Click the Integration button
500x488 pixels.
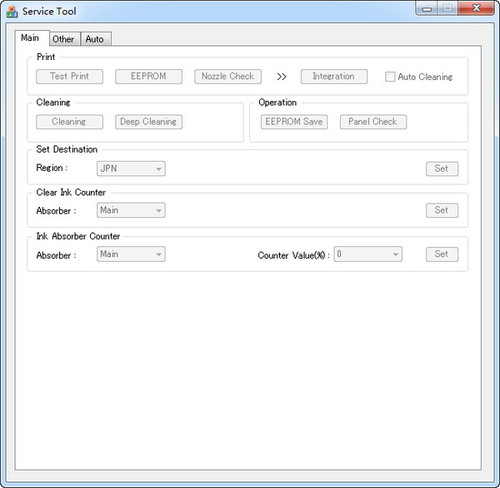(x=334, y=76)
